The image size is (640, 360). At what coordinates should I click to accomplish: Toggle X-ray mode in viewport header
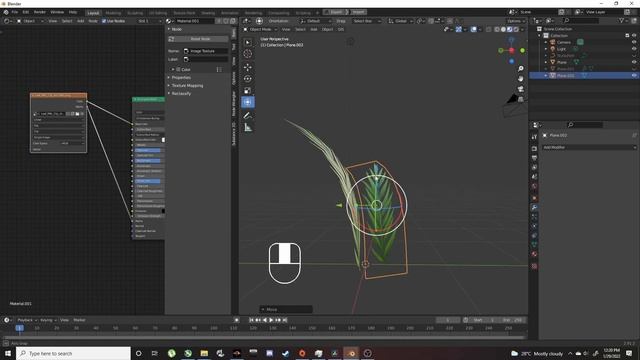[x=489, y=29]
